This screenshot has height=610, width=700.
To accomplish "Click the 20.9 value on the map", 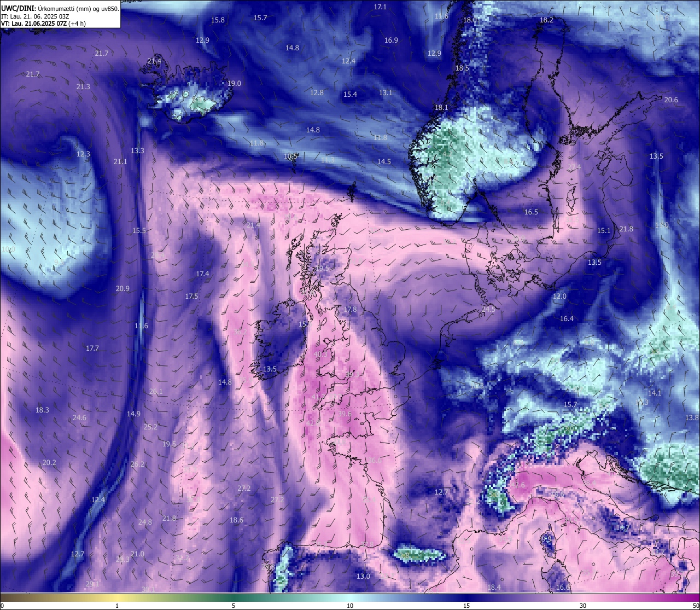I will click(122, 289).
